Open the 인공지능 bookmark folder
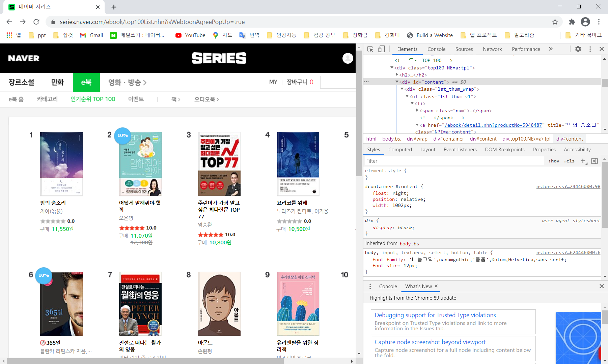The height and width of the screenshot is (364, 608). pos(281,35)
